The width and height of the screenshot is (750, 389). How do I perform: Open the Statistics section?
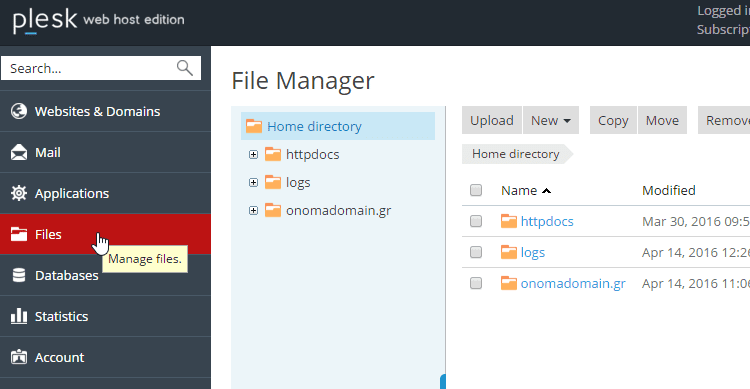click(105, 316)
